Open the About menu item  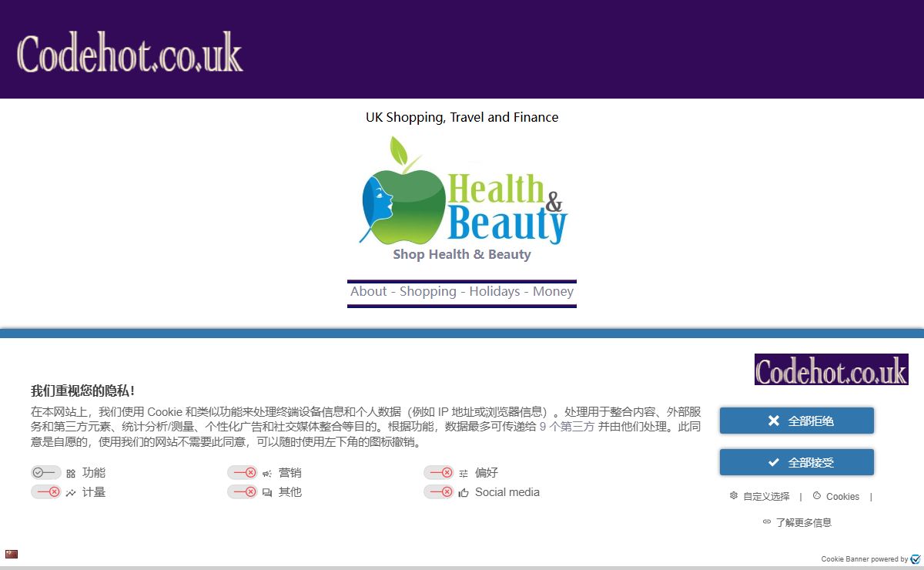tap(368, 291)
